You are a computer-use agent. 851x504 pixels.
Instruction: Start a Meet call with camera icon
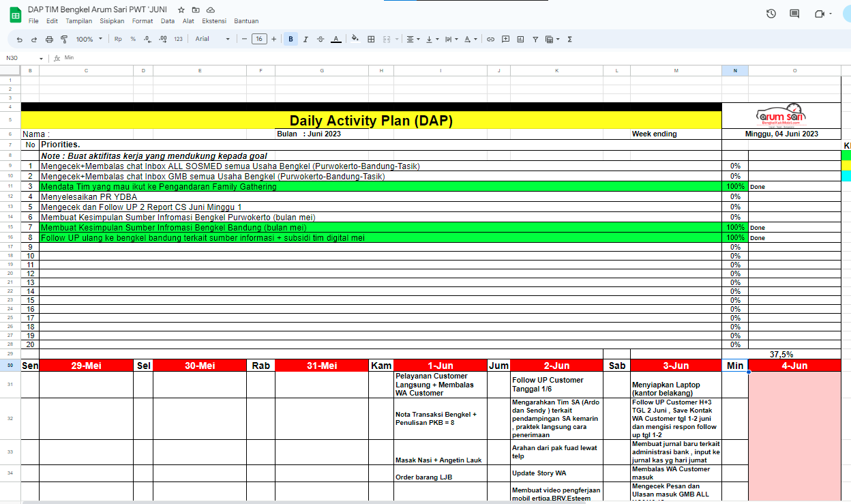[x=820, y=14]
